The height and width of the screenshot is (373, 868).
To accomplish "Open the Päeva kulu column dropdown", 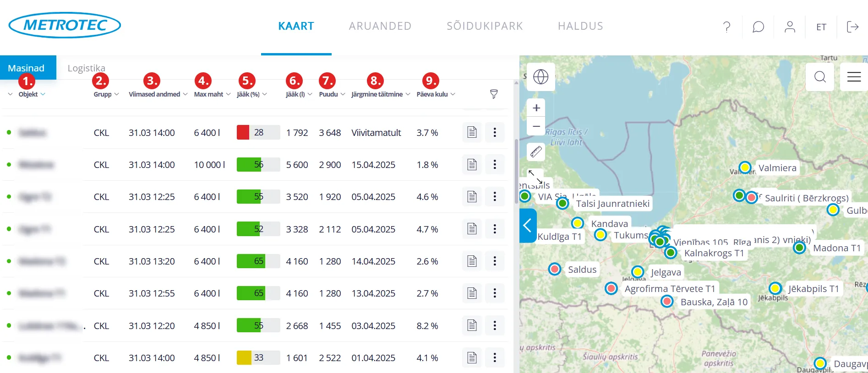I will pos(453,94).
